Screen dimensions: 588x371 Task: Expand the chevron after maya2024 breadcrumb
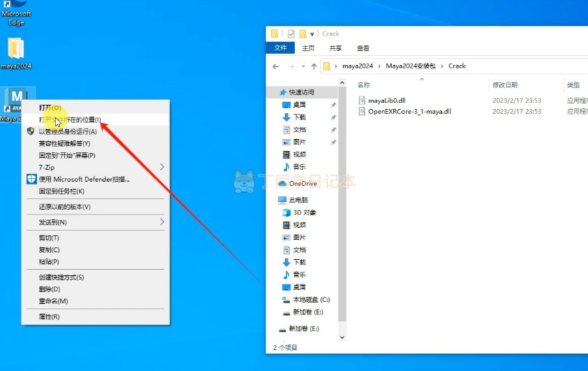pos(379,66)
